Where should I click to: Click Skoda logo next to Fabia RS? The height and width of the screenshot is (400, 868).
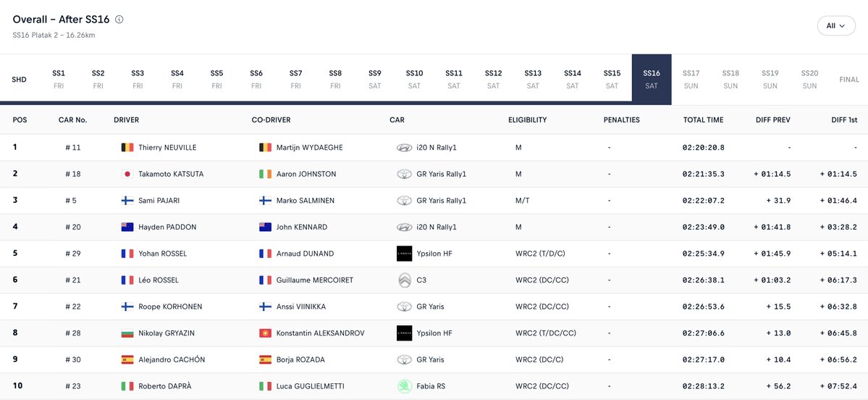click(x=404, y=386)
